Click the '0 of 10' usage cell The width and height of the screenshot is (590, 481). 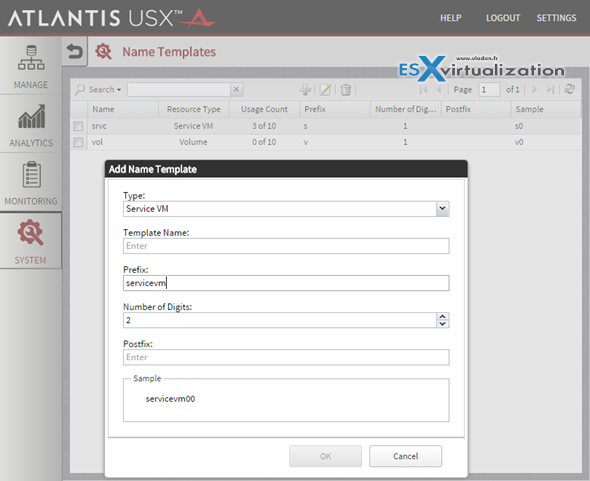(264, 142)
